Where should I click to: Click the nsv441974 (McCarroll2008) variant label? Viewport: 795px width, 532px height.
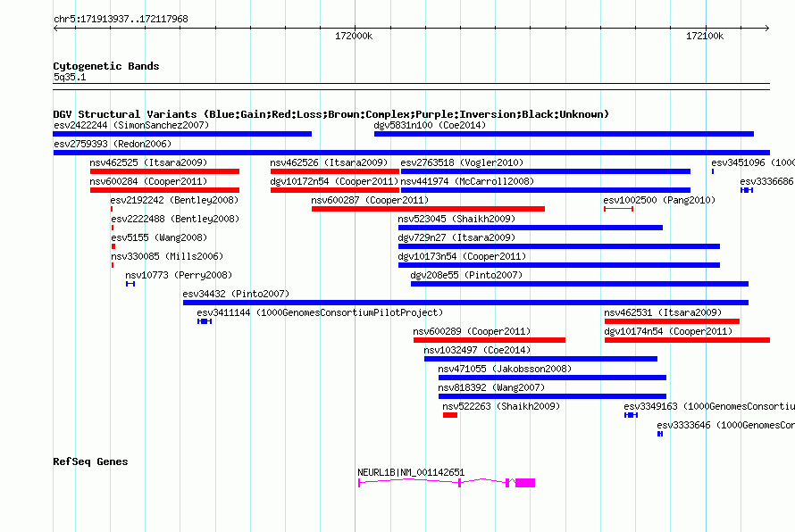[467, 181]
